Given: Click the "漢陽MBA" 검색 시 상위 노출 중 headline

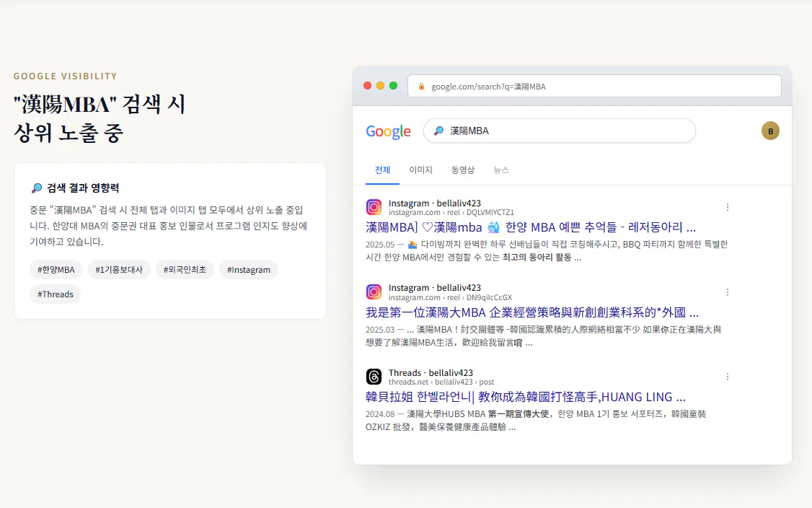Looking at the screenshot, I should [100, 119].
